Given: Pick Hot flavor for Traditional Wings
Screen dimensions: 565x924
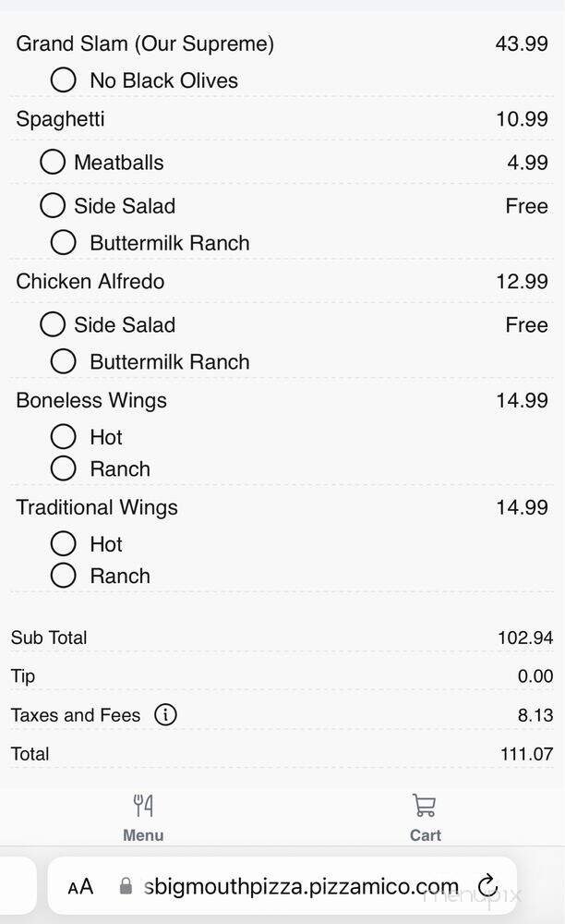Looking at the screenshot, I should point(63,543).
